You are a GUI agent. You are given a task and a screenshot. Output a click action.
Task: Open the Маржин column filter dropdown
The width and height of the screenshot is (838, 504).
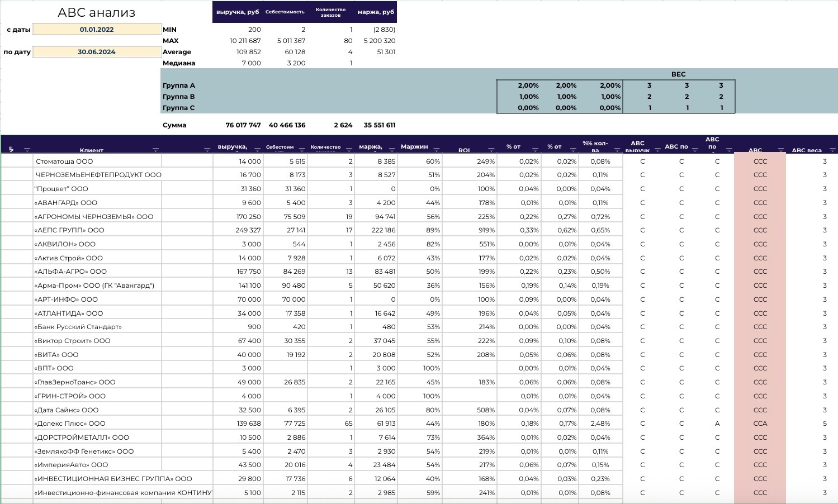[437, 150]
